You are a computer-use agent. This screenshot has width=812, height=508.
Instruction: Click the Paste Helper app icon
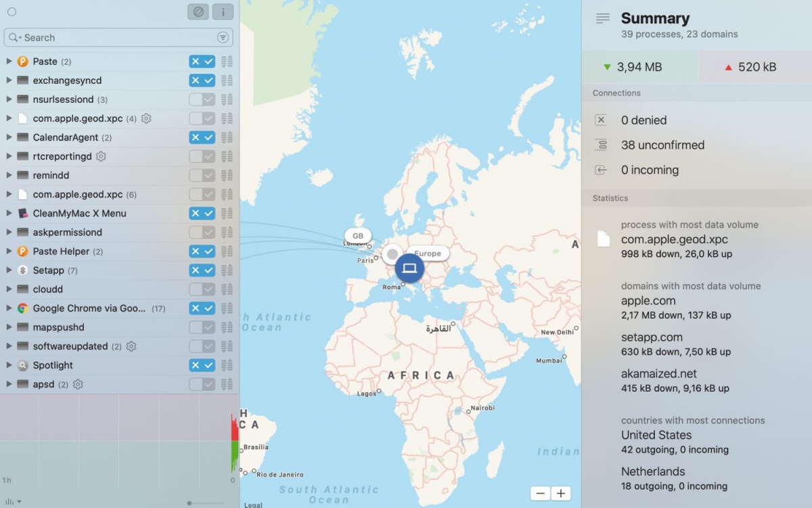(x=22, y=251)
